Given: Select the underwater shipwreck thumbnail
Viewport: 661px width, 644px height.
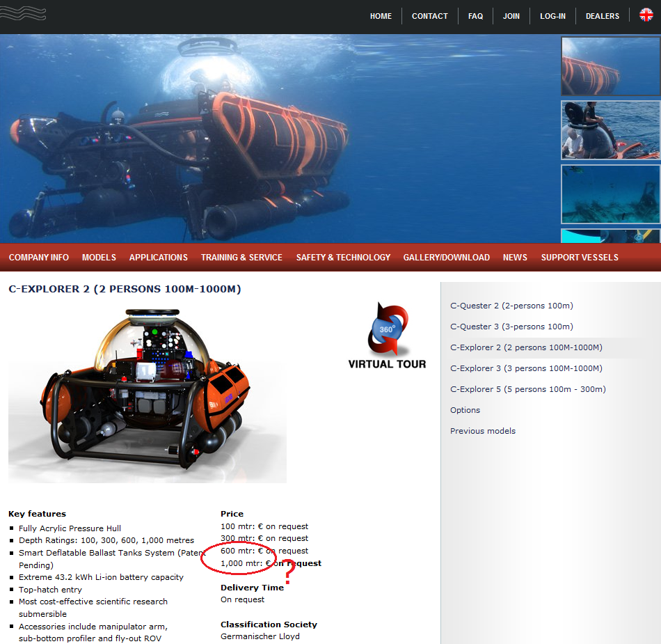Looking at the screenshot, I should tap(610, 194).
